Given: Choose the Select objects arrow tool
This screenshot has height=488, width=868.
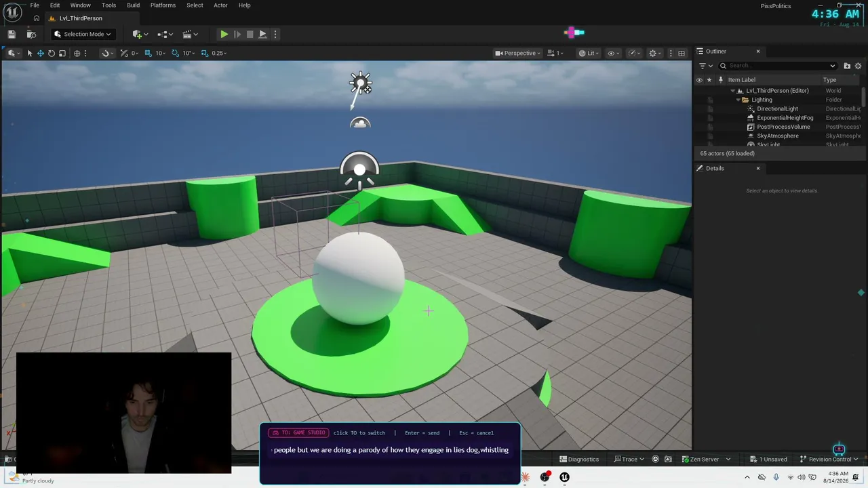Looking at the screenshot, I should click(x=29, y=53).
